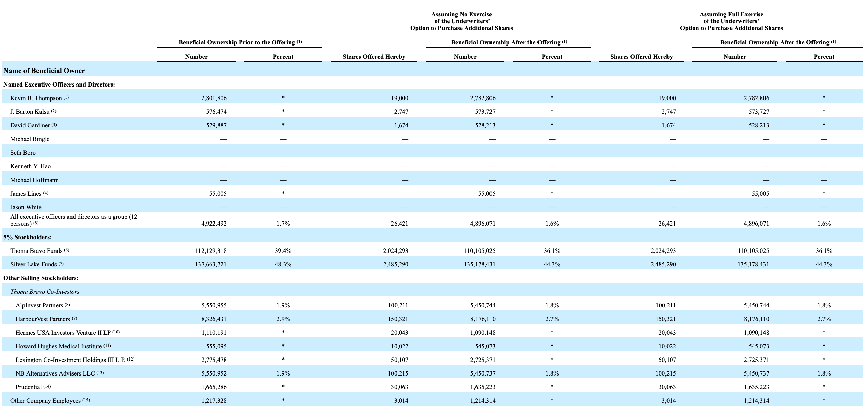
Task: Click the value 1,665,286
Action: coord(214,387)
